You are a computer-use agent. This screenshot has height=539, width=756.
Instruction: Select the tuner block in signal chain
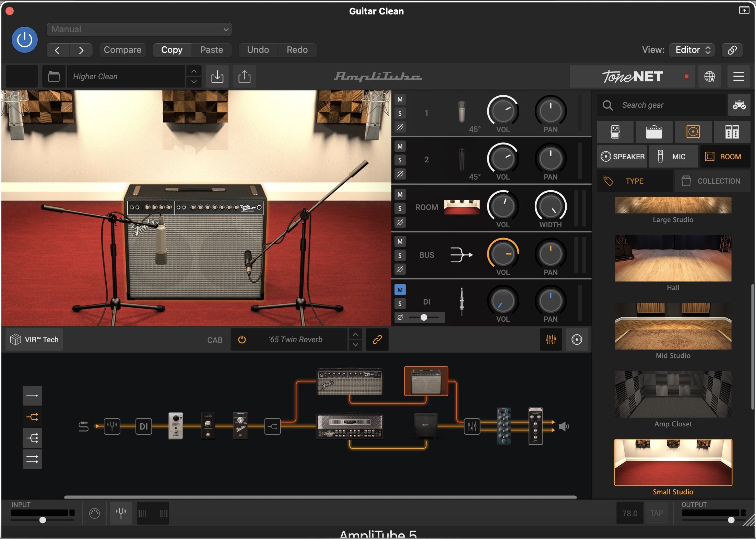112,426
